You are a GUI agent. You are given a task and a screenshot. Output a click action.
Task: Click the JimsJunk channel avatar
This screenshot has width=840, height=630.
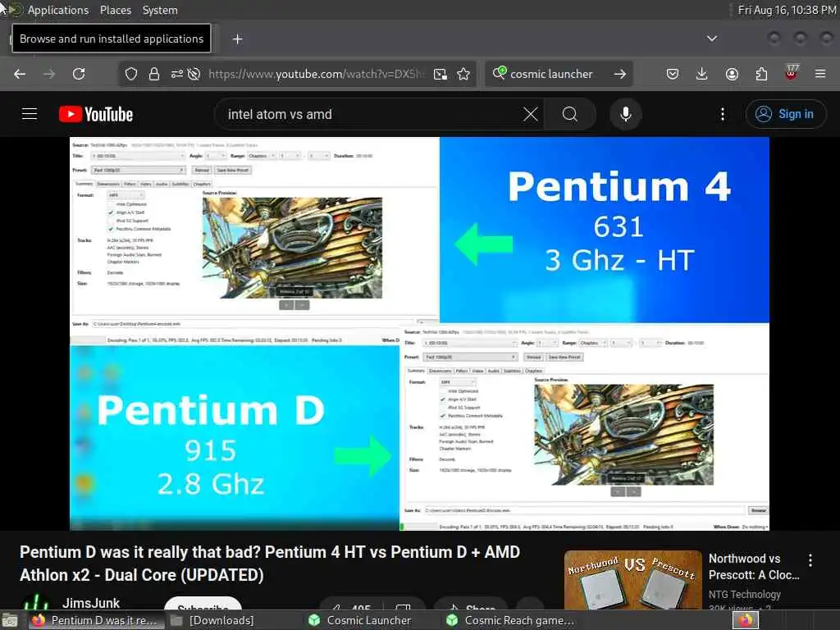[x=36, y=602]
